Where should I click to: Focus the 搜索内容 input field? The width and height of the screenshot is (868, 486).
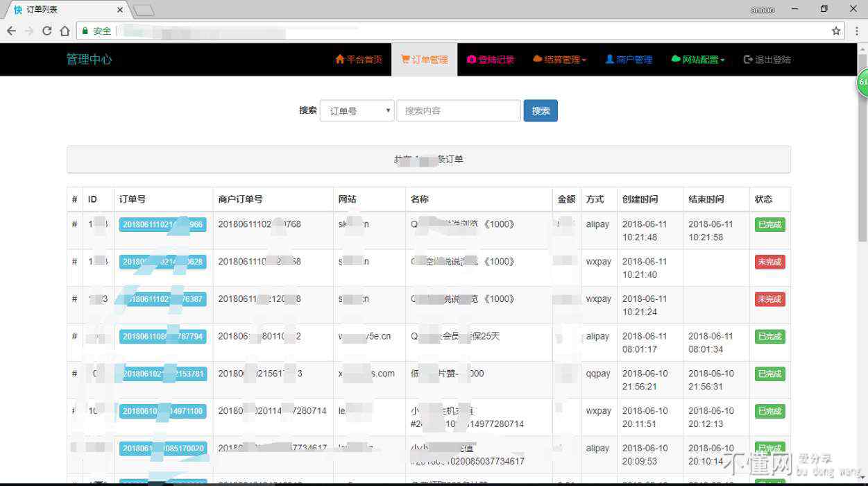coord(458,111)
